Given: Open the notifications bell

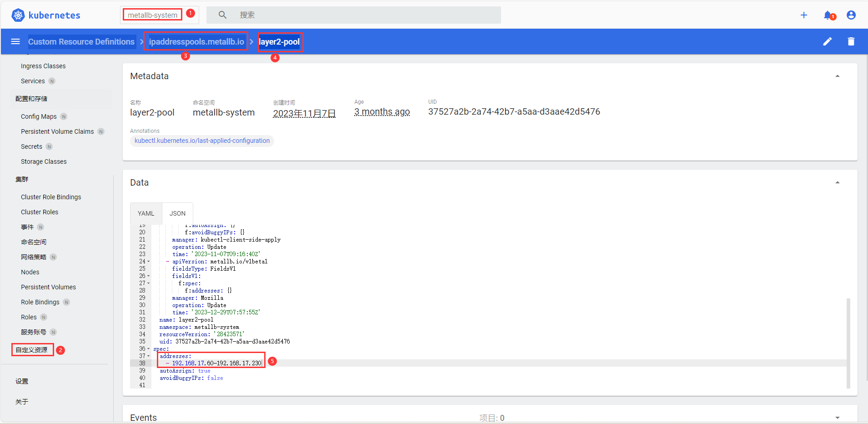Looking at the screenshot, I should click(828, 15).
